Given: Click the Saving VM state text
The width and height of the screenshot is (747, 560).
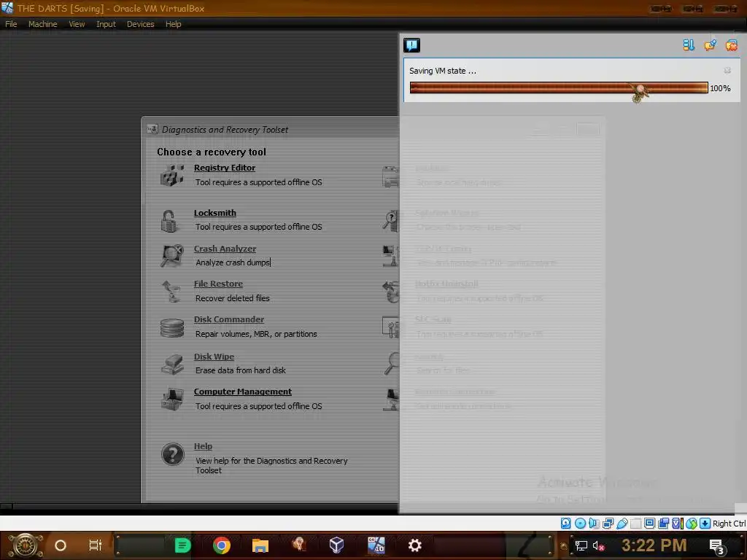Looking at the screenshot, I should pos(443,71).
